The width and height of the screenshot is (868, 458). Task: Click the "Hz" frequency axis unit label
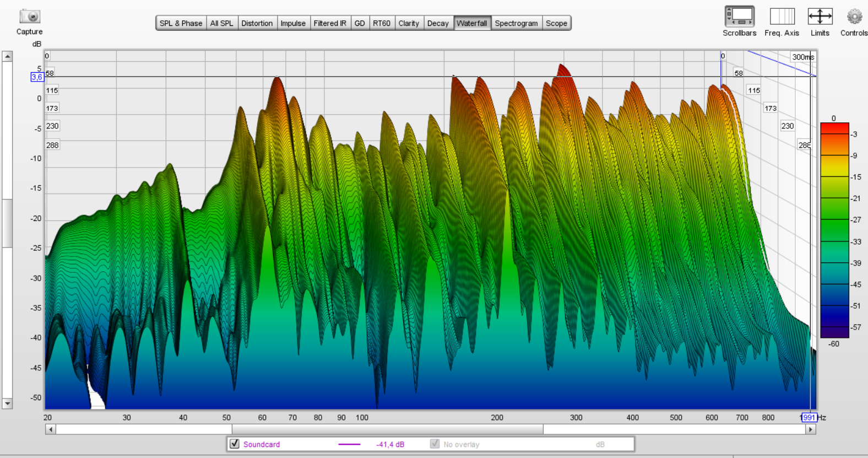[x=821, y=417]
